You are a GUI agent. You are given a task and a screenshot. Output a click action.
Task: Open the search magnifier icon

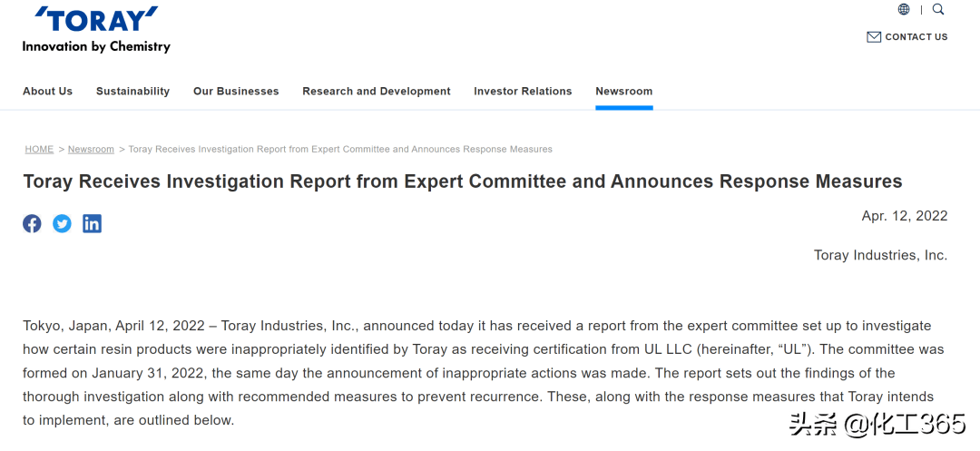[x=938, y=9]
